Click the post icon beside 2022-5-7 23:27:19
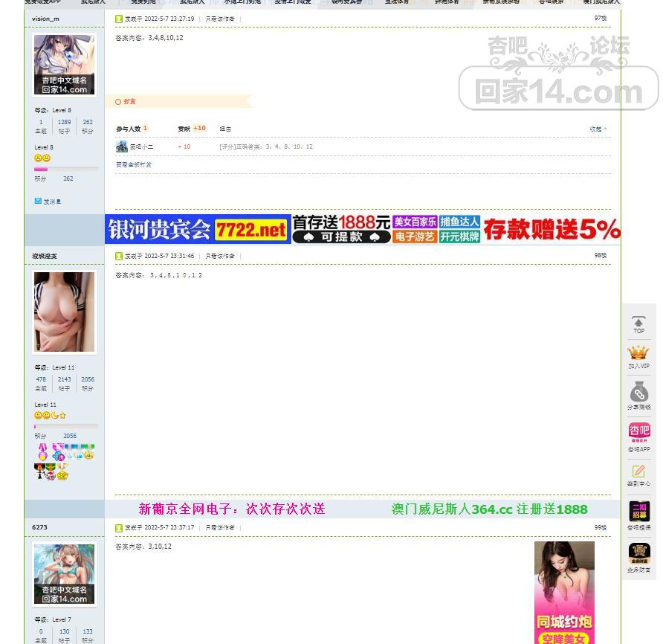Screen dimensions: 663x644 (119, 19)
